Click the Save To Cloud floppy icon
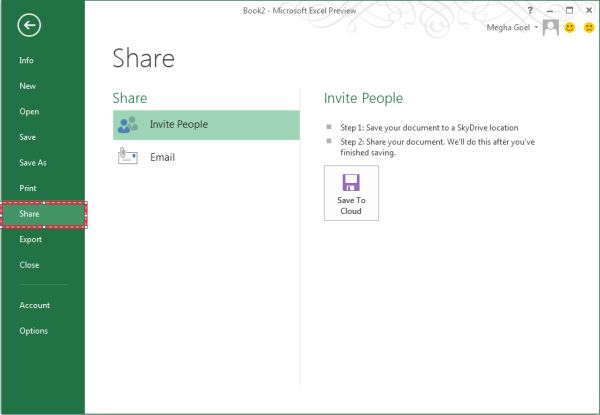 (351, 182)
